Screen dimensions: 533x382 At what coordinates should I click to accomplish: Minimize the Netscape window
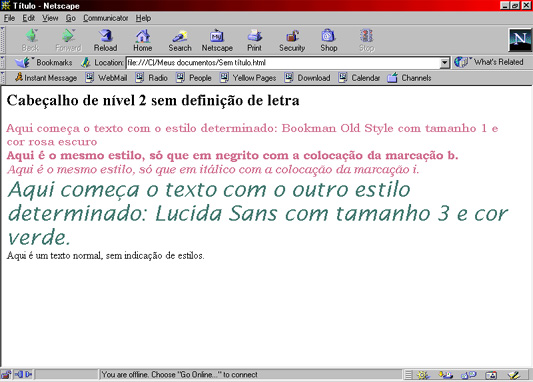click(x=505, y=5)
